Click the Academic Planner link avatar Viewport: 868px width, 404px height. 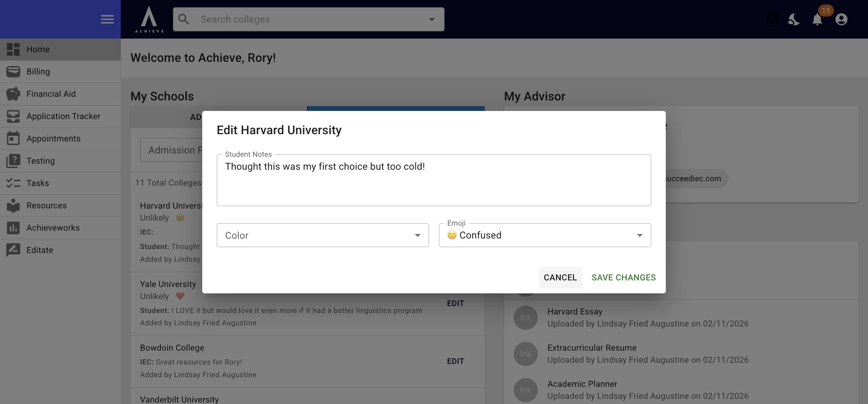525,390
